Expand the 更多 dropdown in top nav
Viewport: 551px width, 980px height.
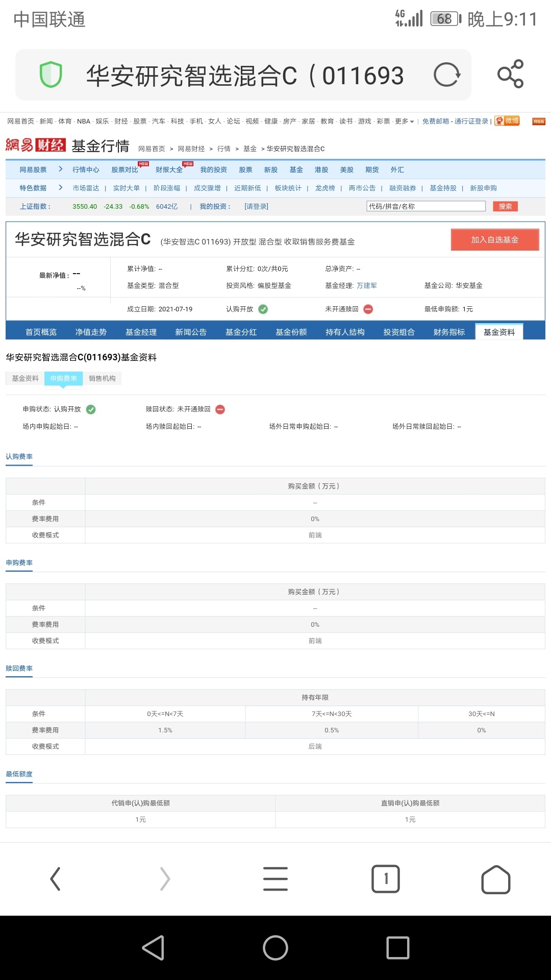click(405, 121)
